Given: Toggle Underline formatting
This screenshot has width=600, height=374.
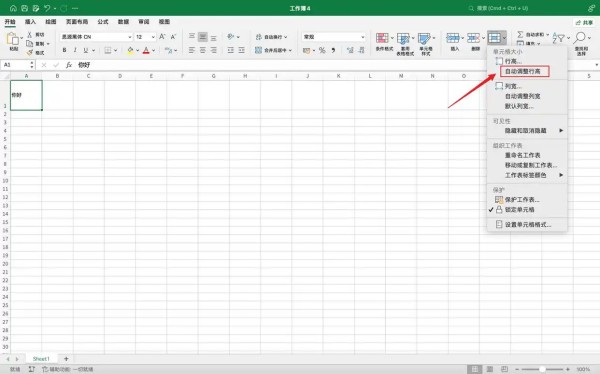Looking at the screenshot, I should 86,50.
